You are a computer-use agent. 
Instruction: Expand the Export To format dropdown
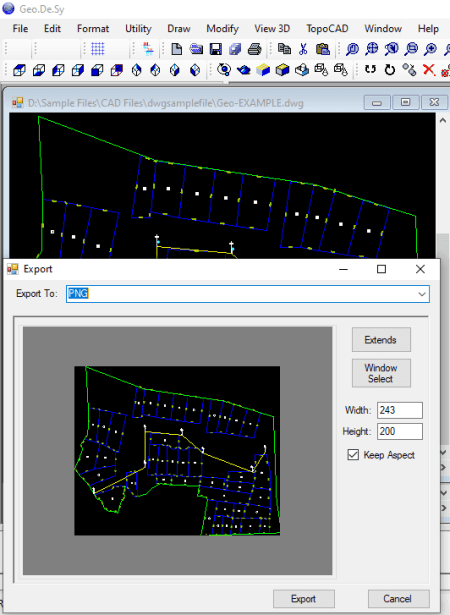[x=422, y=294]
